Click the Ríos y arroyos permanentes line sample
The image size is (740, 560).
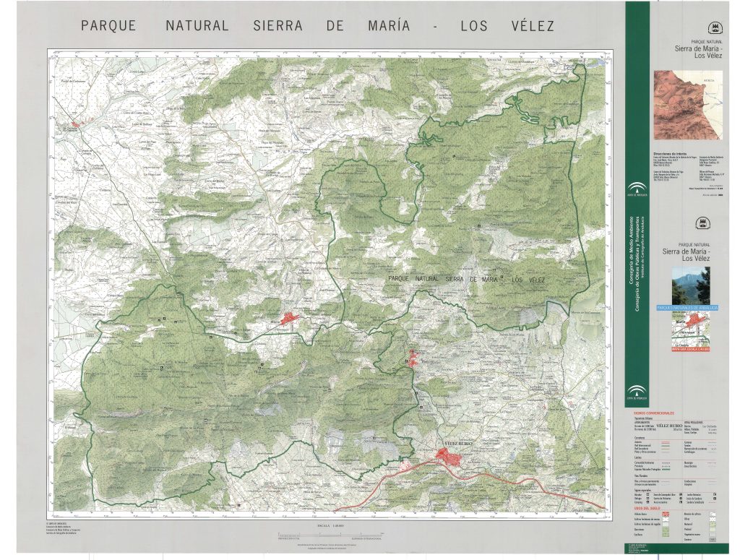(665, 481)
